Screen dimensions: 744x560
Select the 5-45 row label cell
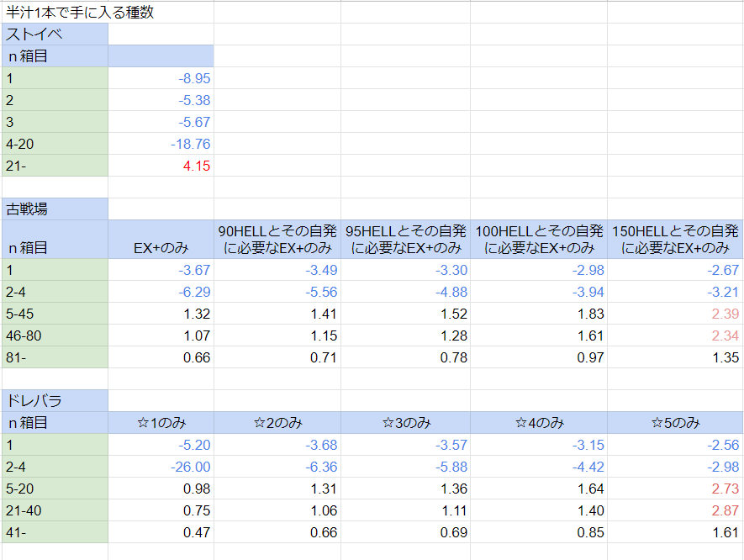click(x=55, y=314)
